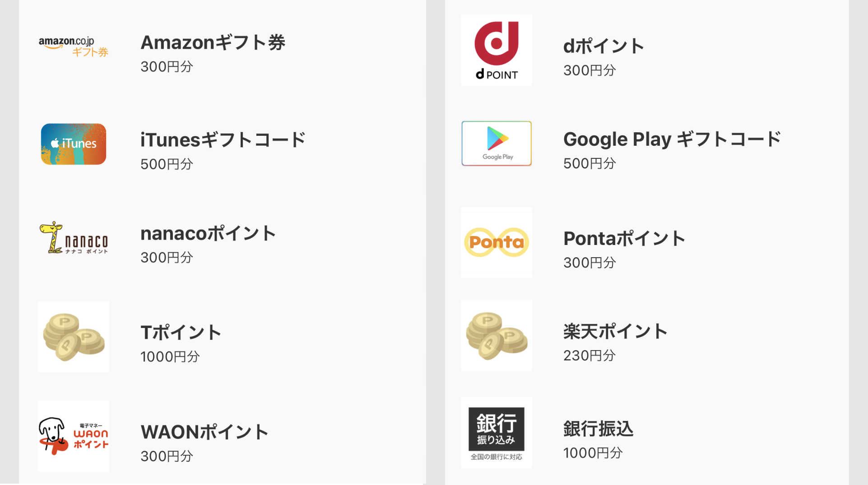Select the black 銀行振り込み bank icon
This screenshot has height=485, width=868.
pyautogui.click(x=497, y=433)
